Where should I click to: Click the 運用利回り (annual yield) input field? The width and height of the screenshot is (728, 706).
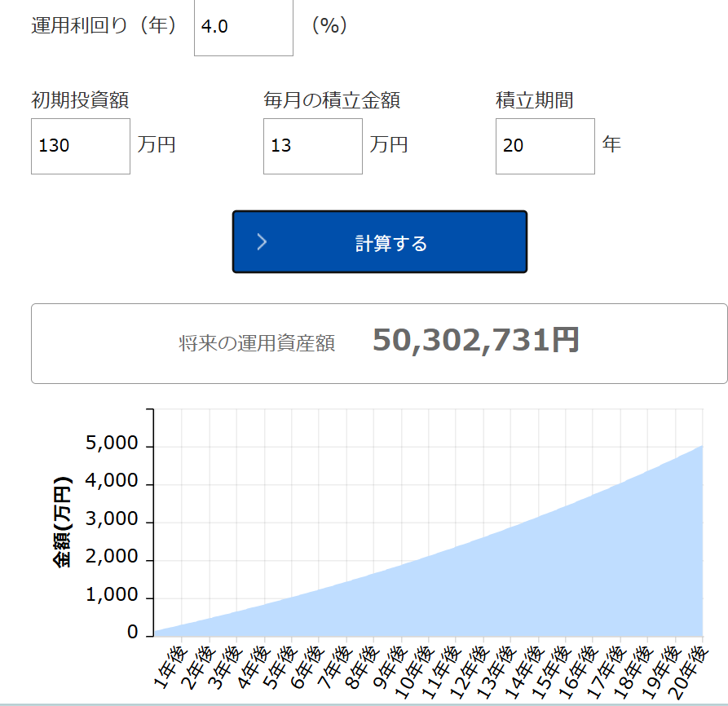243,27
